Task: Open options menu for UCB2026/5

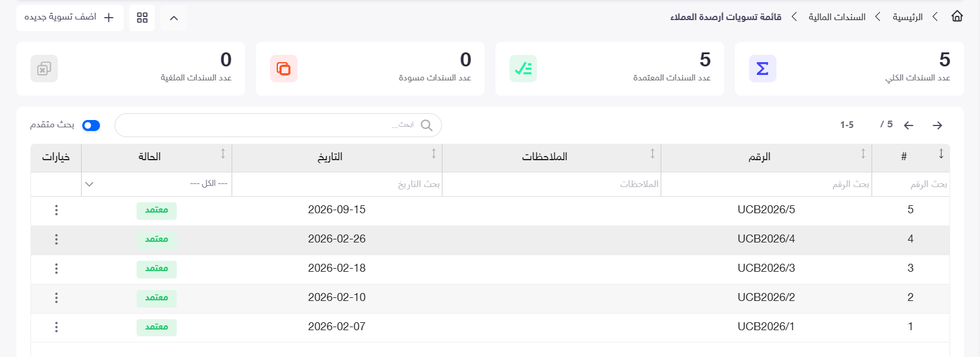Action: pos(56,210)
